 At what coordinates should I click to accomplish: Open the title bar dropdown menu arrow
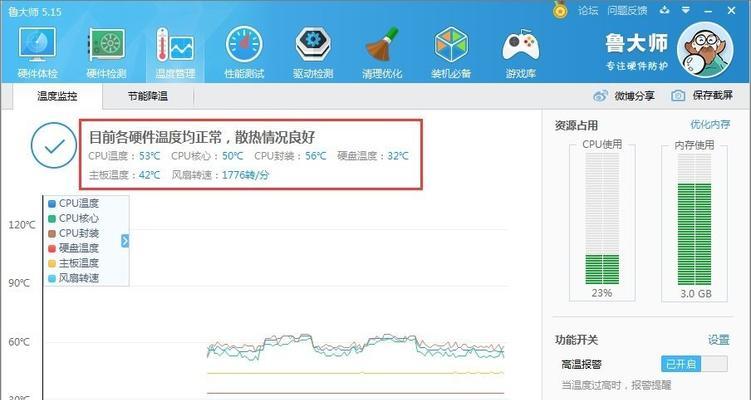pos(686,10)
